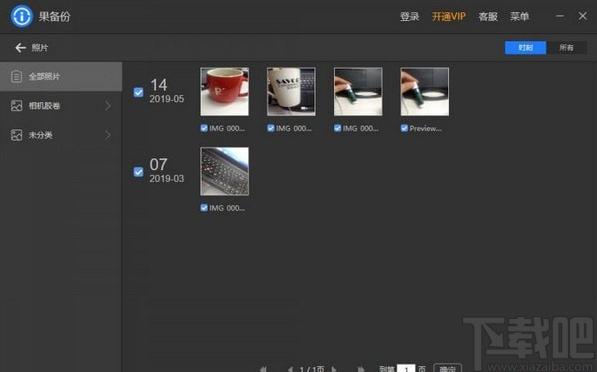
Task: Open the white mug photo thumbnail
Action: click(x=291, y=92)
